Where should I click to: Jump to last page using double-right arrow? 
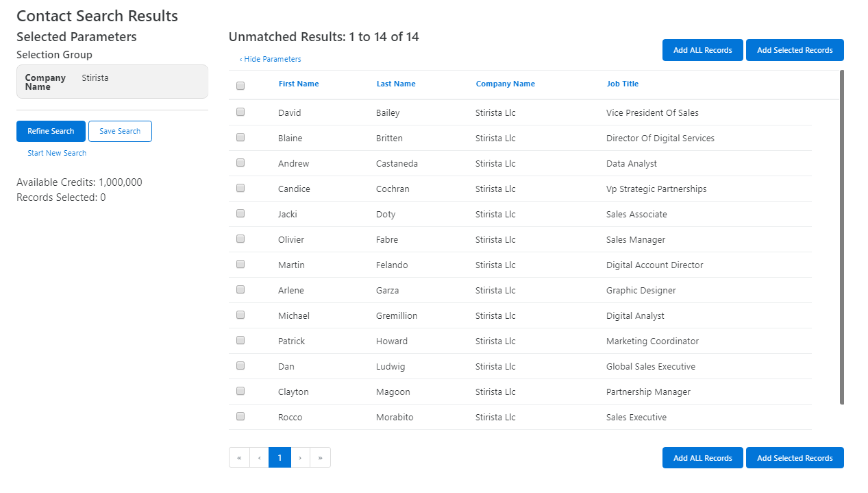coord(320,457)
